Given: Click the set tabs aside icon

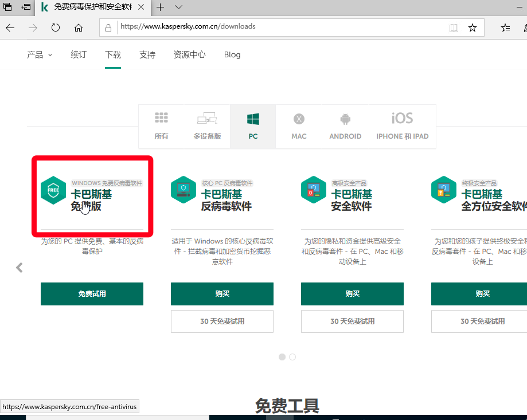Looking at the screenshot, I should (x=26, y=7).
